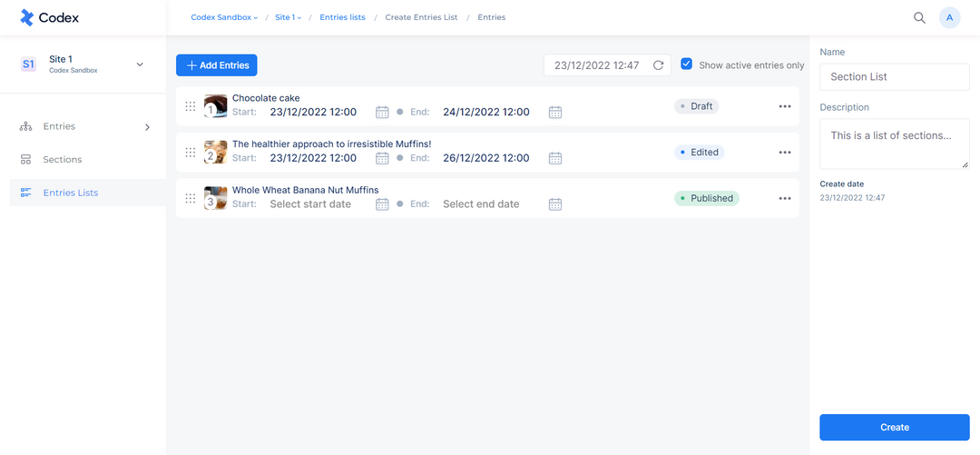Click the Chocolate cake title

point(266,98)
